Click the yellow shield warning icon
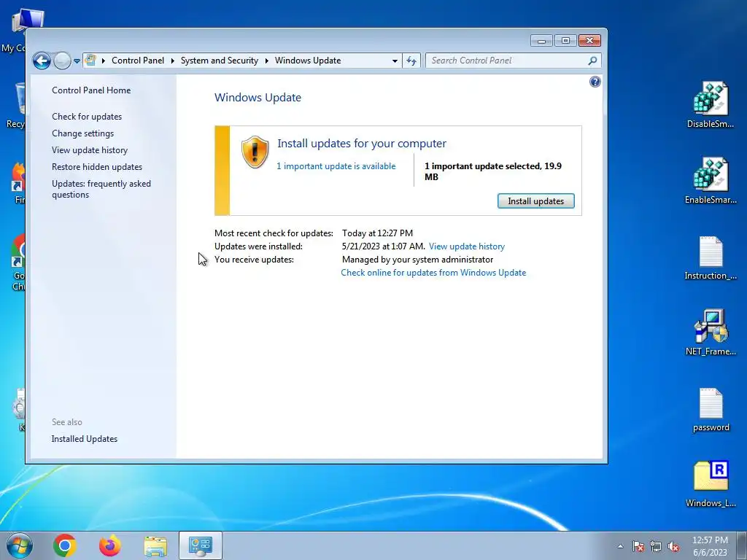The image size is (747, 560). (x=255, y=152)
